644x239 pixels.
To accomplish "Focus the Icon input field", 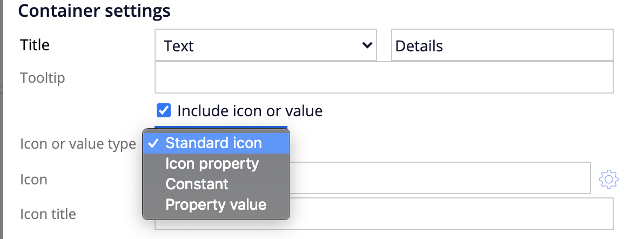I will click(440, 178).
